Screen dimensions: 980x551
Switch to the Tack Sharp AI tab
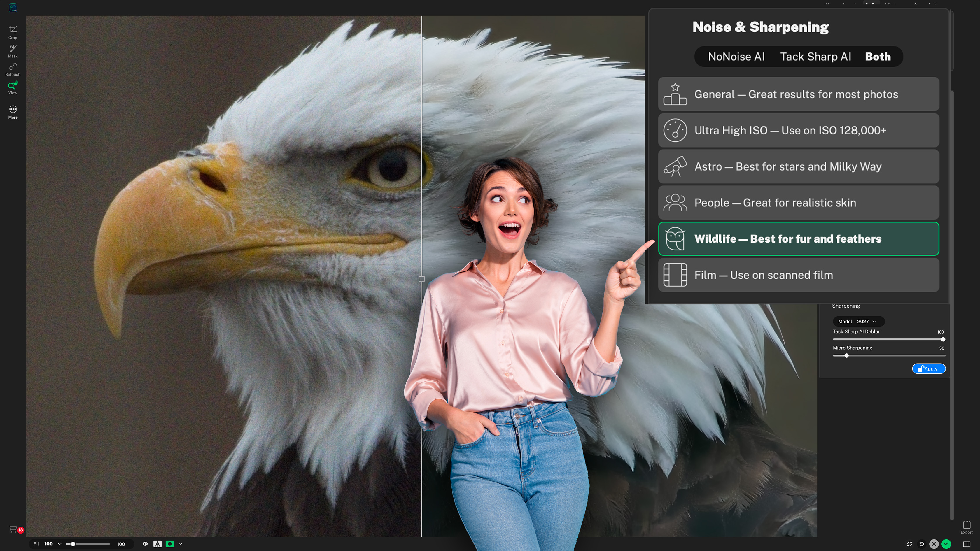pos(815,57)
